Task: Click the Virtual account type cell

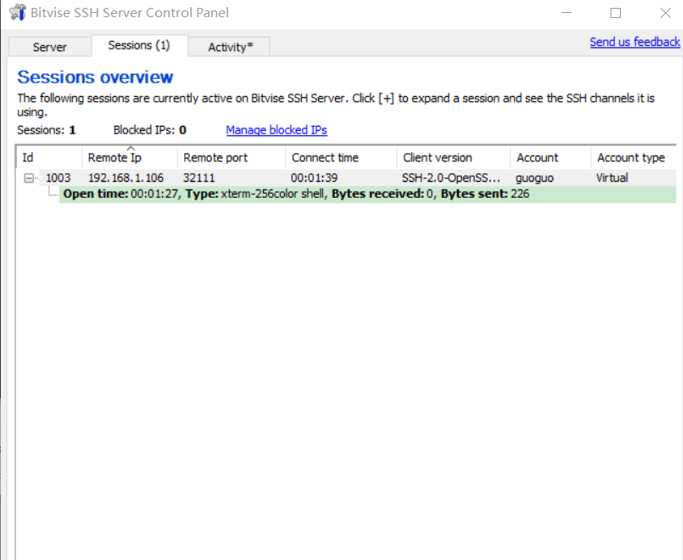Action: [612, 178]
